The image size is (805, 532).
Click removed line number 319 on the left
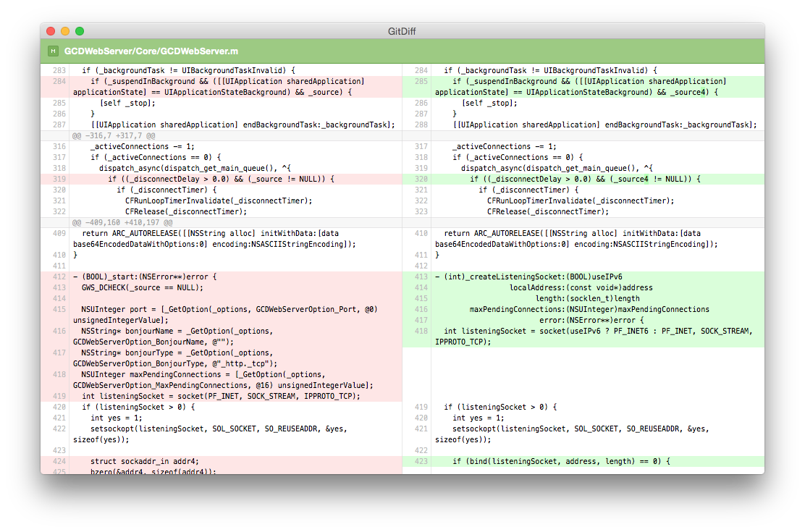tap(59, 179)
